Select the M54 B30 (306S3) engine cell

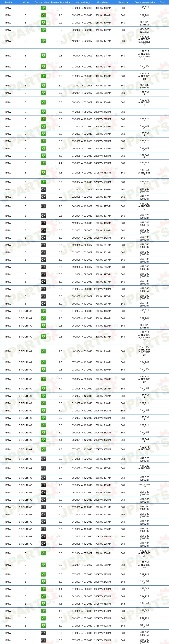coord(144,86)
